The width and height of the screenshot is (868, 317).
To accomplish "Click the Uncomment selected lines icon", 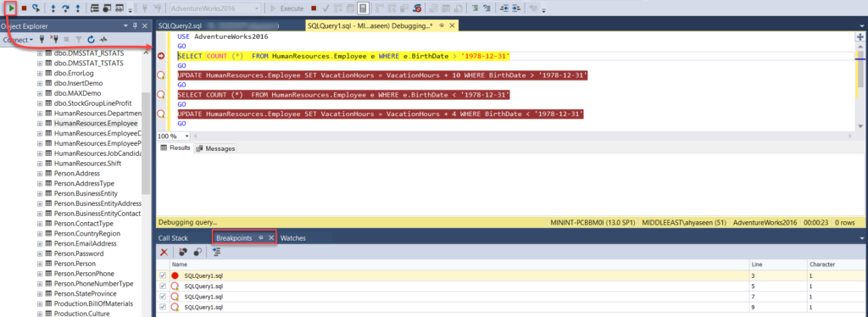I will pyautogui.click(x=487, y=8).
